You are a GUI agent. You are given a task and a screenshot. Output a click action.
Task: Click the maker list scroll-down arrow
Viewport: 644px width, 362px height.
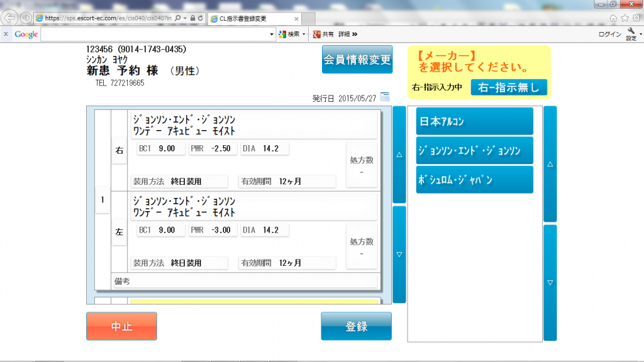550,283
